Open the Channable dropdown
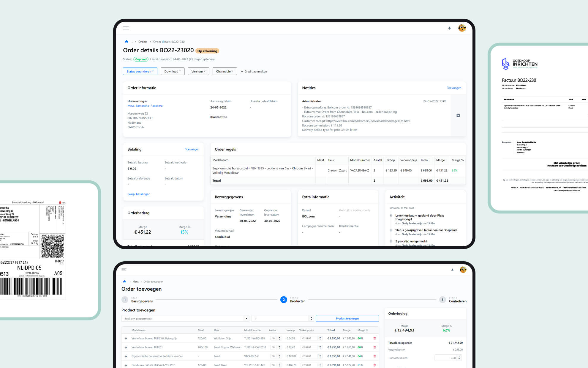The width and height of the screenshot is (588, 368). tap(225, 71)
